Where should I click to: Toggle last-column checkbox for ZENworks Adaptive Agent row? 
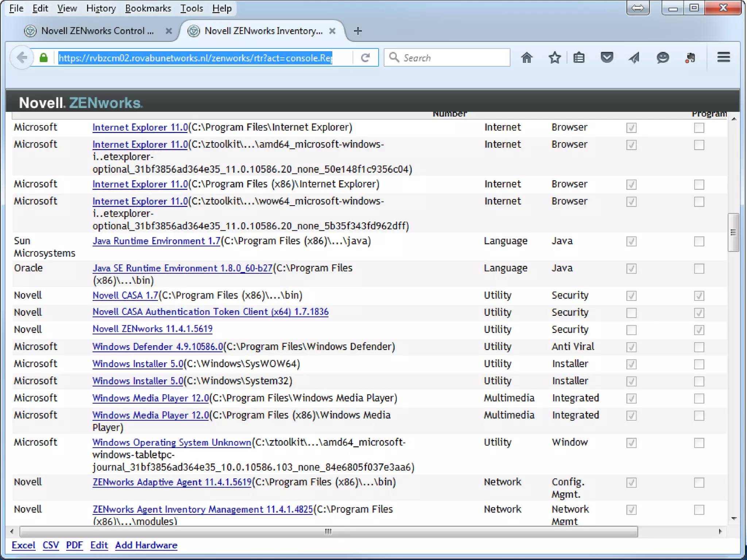click(699, 483)
